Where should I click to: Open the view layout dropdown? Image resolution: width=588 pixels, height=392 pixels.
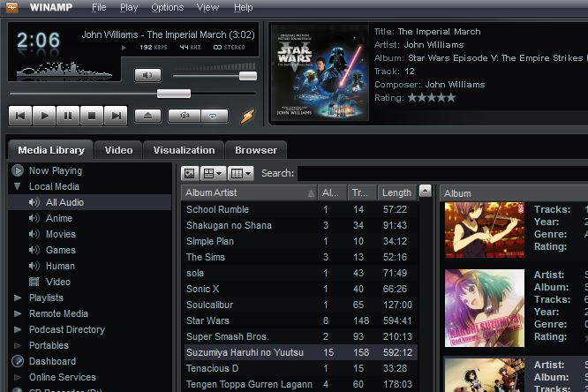213,173
